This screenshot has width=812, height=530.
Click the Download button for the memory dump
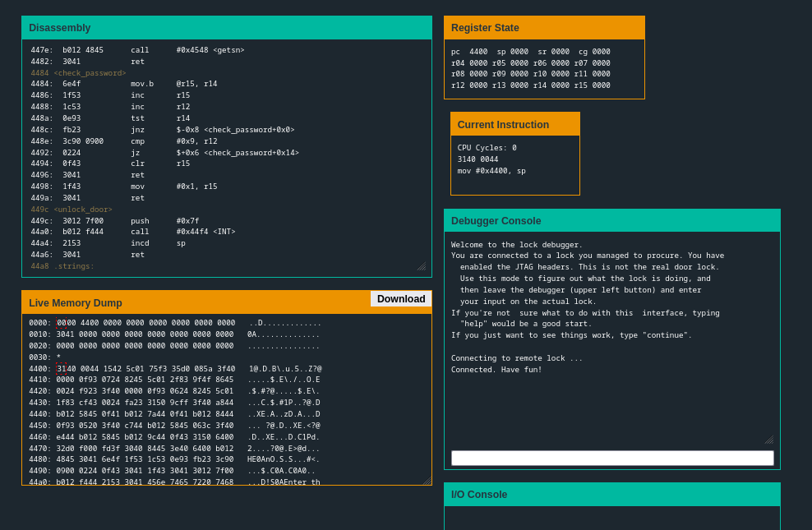pyautogui.click(x=401, y=298)
